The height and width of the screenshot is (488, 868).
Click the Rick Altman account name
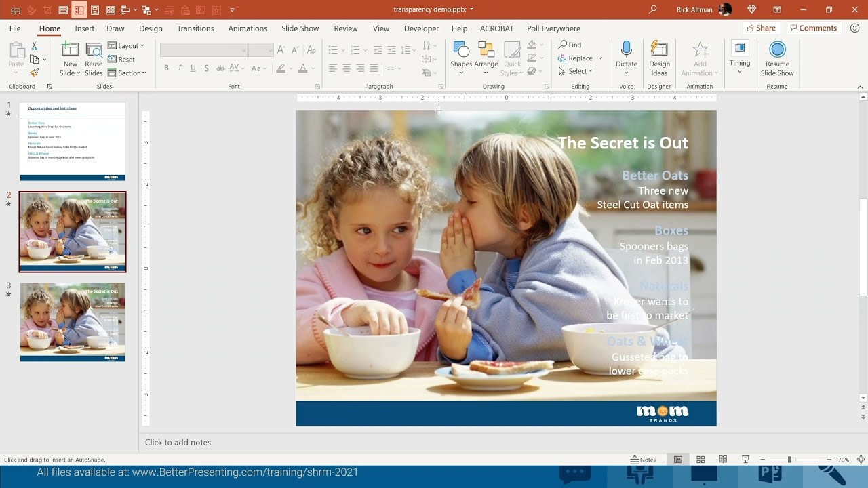tap(694, 9)
